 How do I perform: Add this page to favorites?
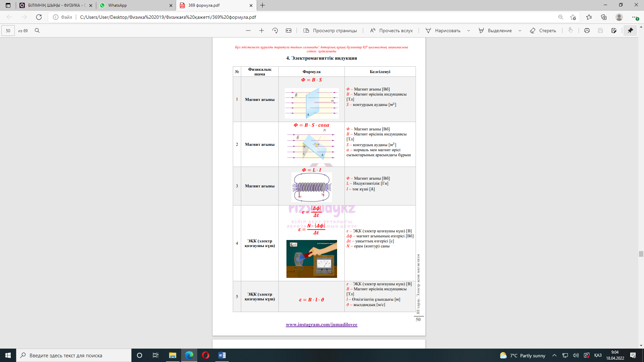tap(573, 17)
